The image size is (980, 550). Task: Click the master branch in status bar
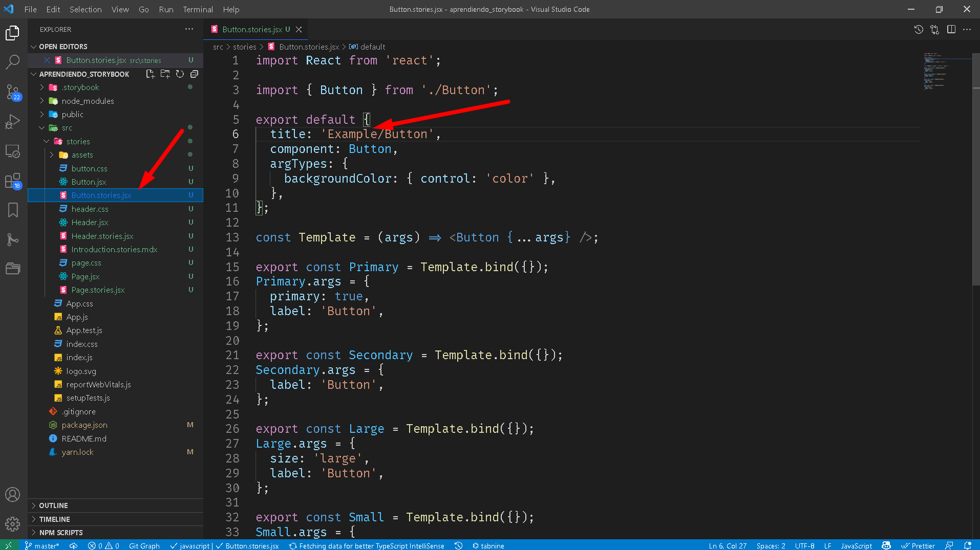click(x=42, y=546)
